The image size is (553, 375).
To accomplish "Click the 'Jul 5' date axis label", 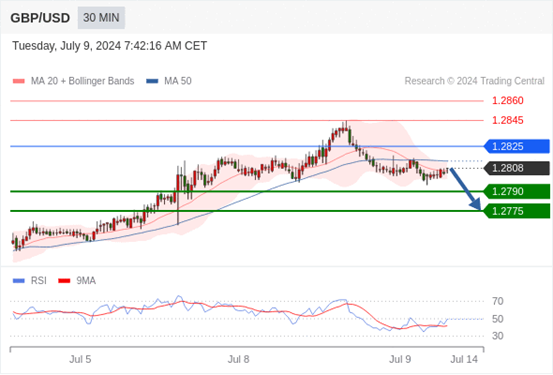I will click(80, 359).
